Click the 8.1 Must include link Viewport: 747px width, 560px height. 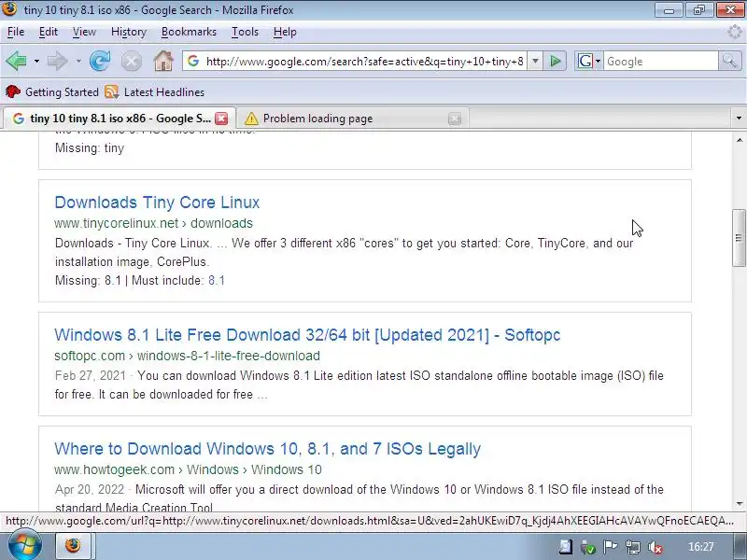point(217,281)
